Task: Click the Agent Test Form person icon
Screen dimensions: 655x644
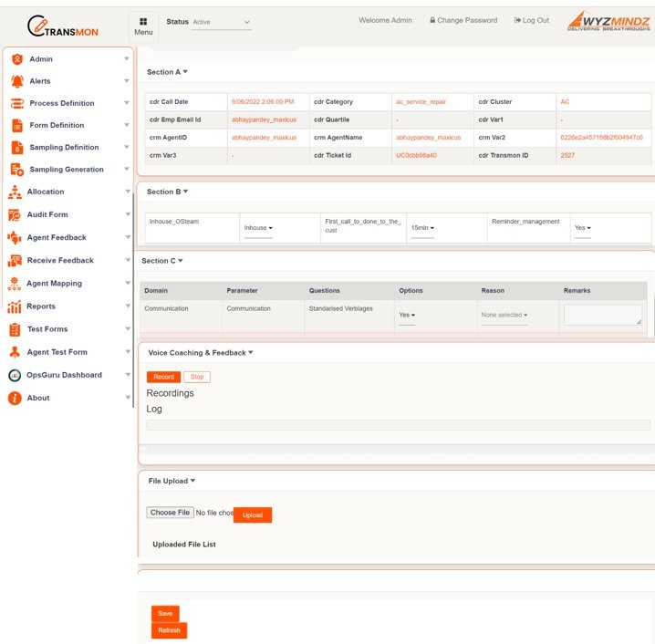Action: click(15, 352)
